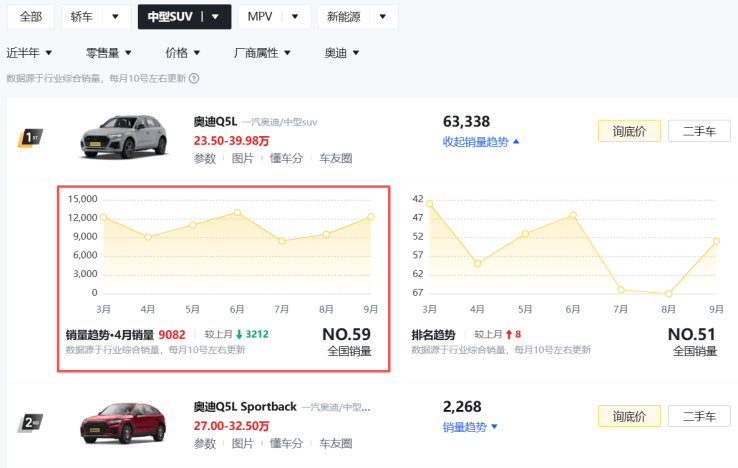Open the 奥迪Q5L model title link
Screen dimensions: 738x468
coord(215,122)
